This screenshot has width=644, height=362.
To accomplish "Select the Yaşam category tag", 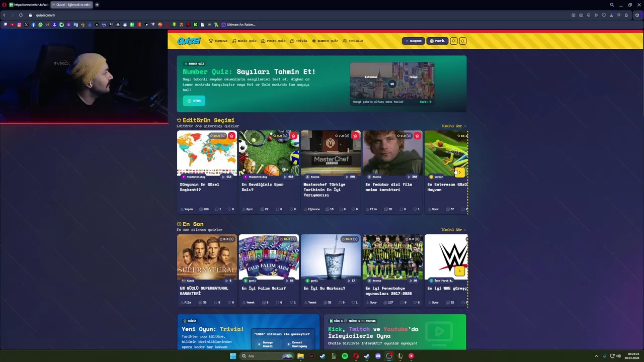I will 187,209.
